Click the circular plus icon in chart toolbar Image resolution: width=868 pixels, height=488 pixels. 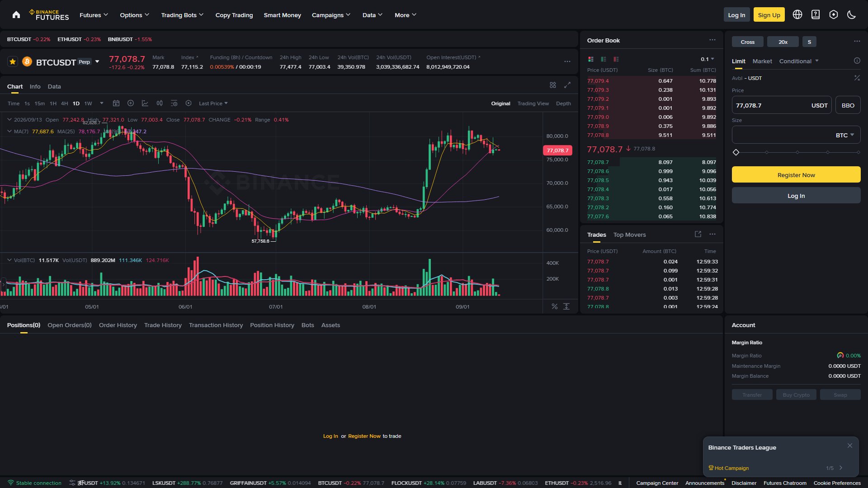click(131, 103)
